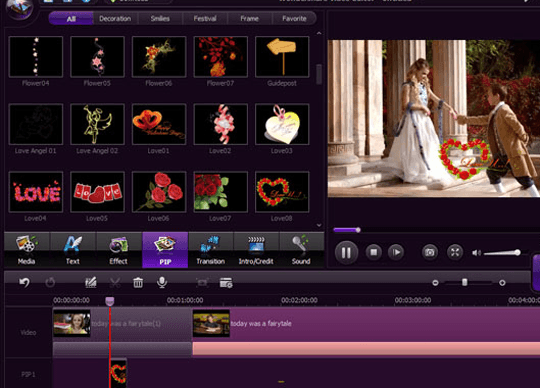540x388 pixels.
Task: Open the Media library tab
Action: pos(27,250)
